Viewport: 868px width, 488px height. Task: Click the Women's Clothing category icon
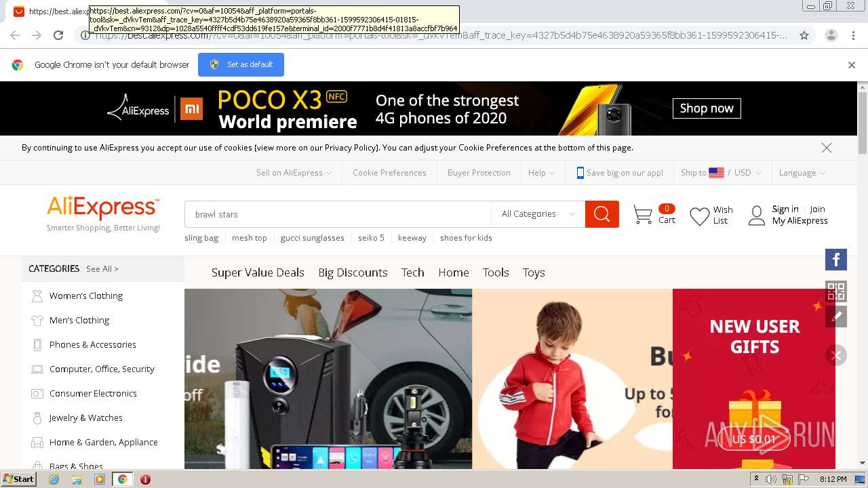(x=37, y=296)
